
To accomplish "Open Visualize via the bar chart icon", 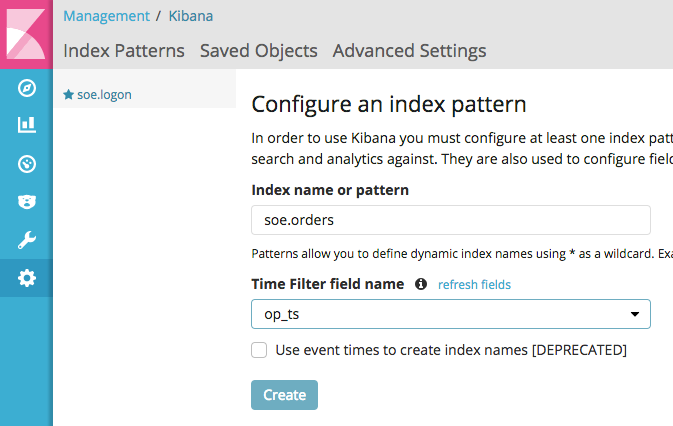I will point(27,126).
